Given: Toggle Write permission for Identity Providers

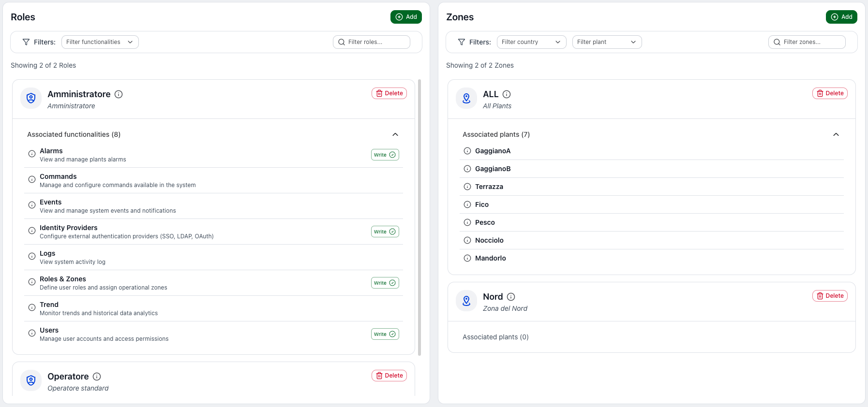Looking at the screenshot, I should pyautogui.click(x=385, y=232).
